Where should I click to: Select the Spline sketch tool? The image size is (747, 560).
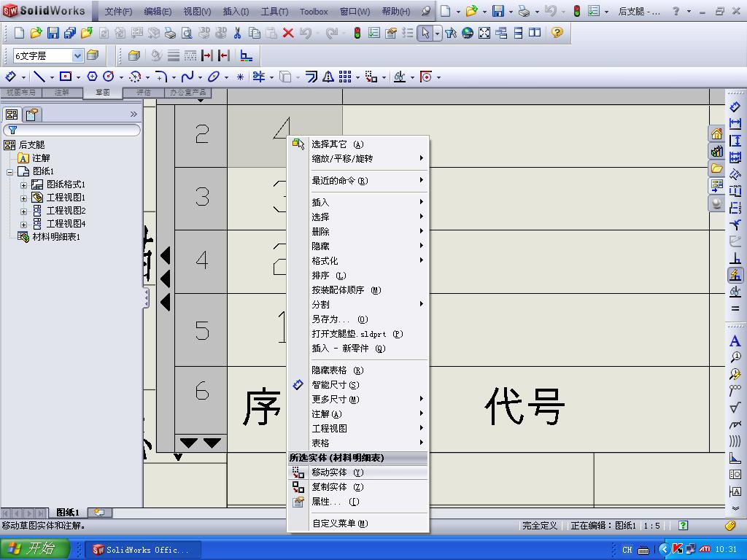[x=187, y=77]
